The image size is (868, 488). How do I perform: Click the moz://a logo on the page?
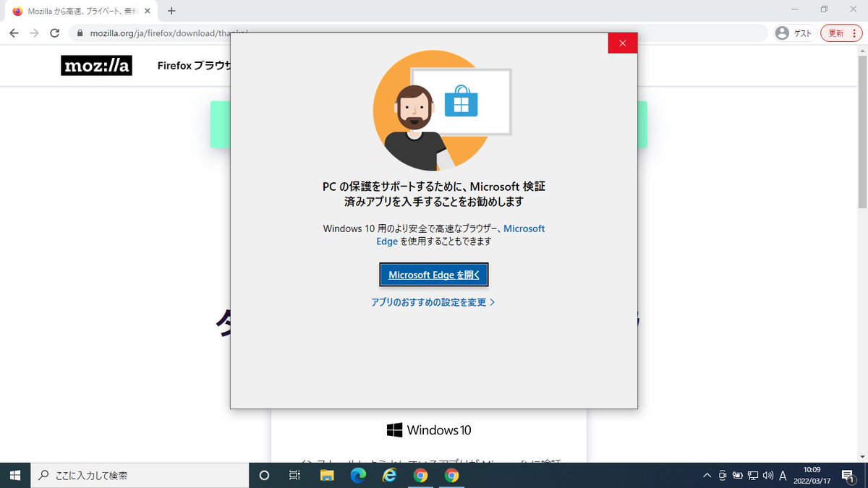click(96, 66)
